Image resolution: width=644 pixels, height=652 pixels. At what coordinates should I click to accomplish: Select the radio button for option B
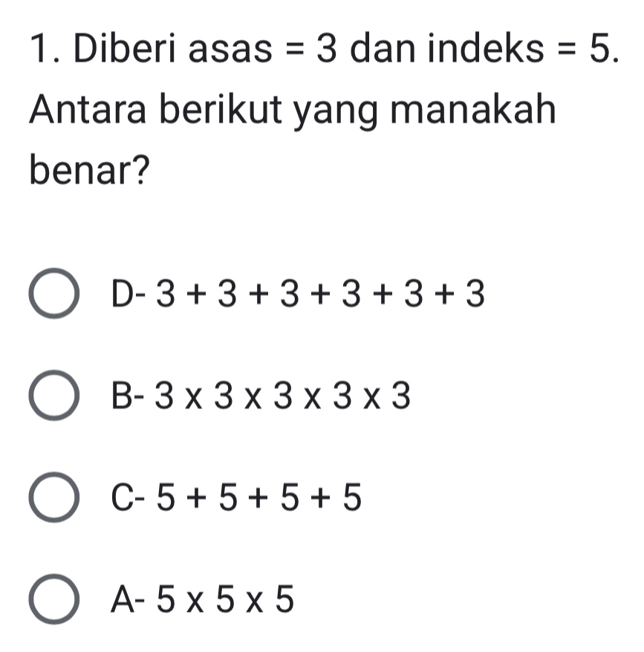[54, 396]
